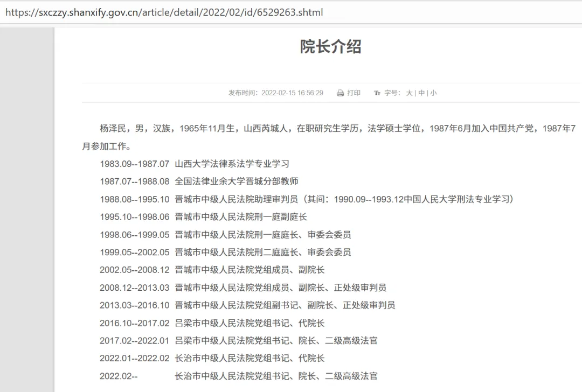This screenshot has width=582, height=392.
Task: Click the 字号 label
Action: click(392, 93)
